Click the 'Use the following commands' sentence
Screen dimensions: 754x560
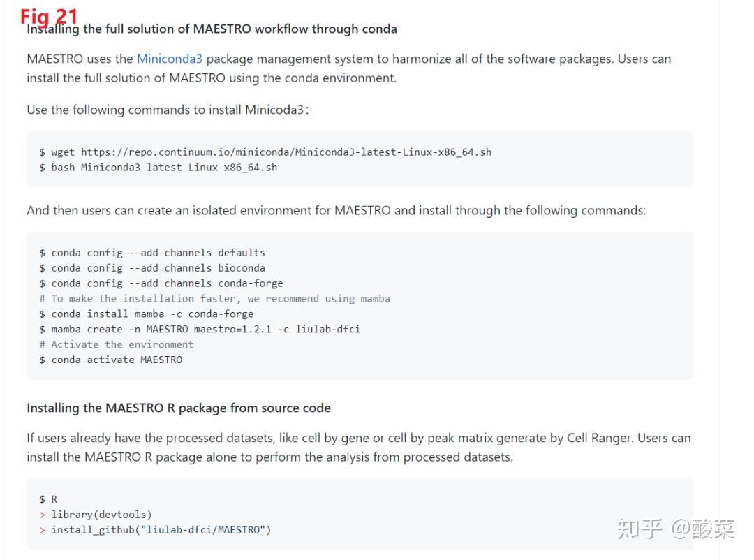coord(168,110)
